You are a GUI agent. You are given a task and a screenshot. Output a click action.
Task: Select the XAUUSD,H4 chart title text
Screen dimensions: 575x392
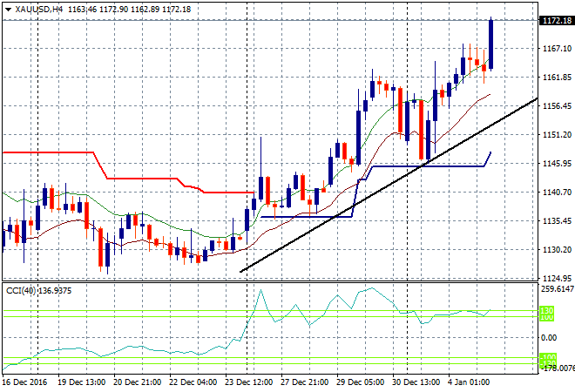(38, 10)
